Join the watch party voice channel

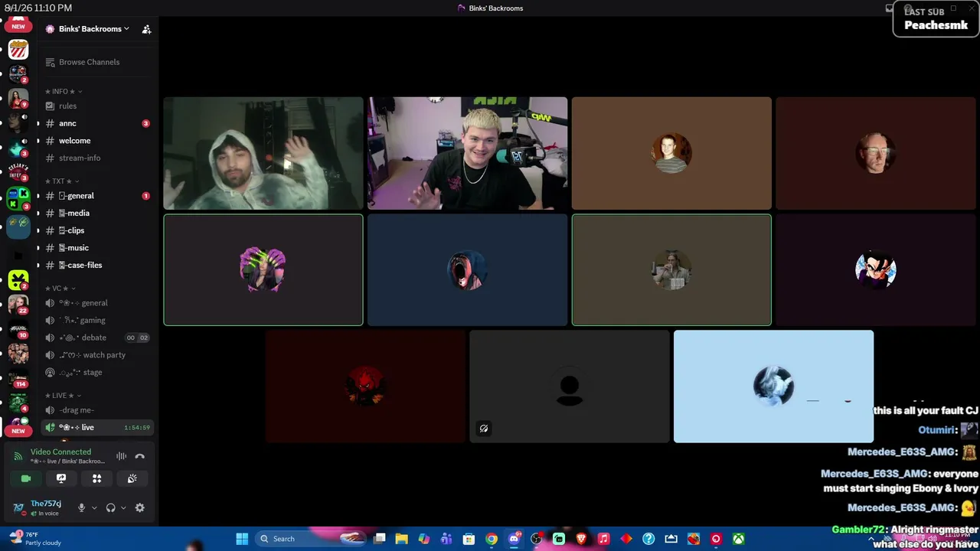point(97,355)
